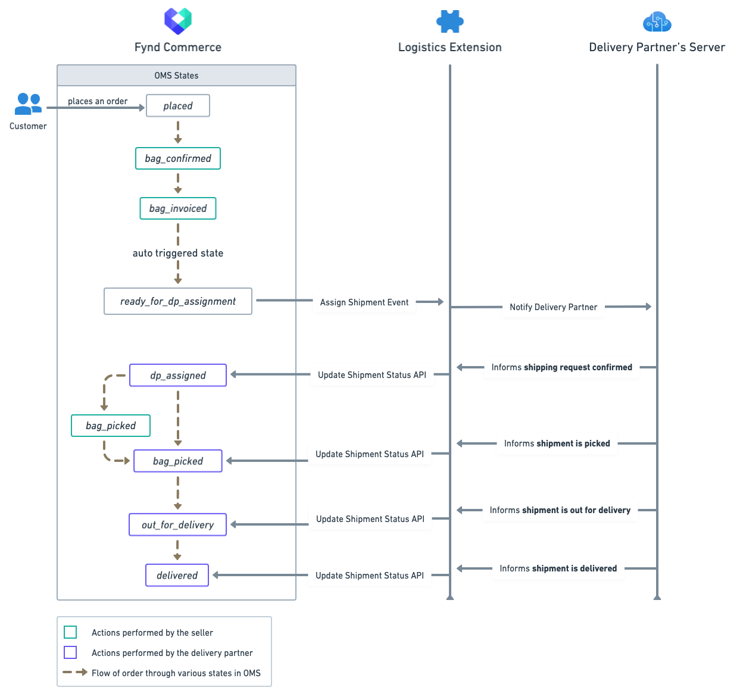Click Informs shipment is delivered label

click(558, 568)
